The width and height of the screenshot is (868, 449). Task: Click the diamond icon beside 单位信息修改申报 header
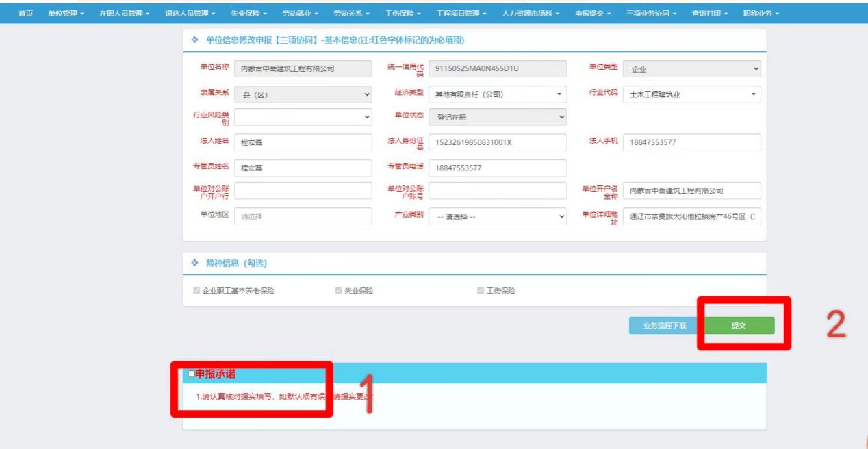pos(195,40)
